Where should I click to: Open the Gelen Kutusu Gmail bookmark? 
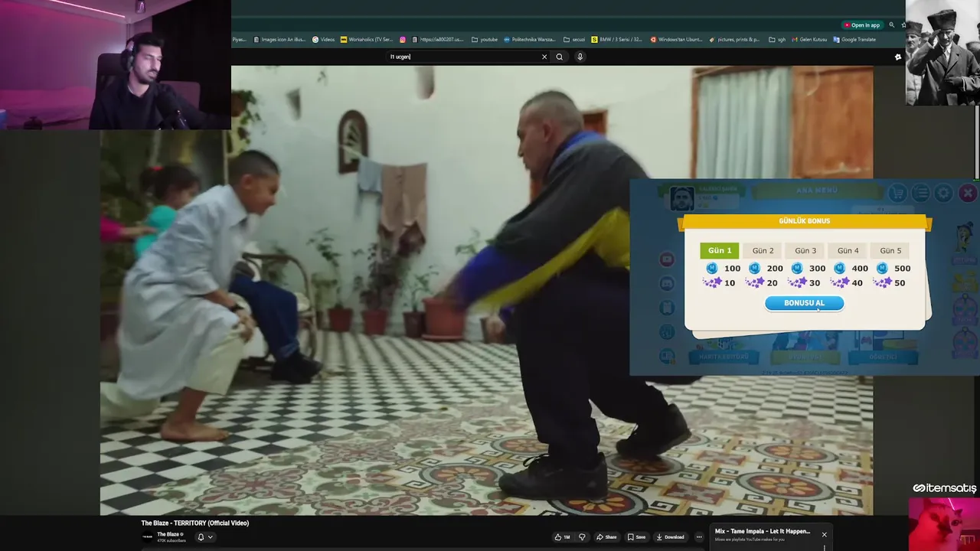pos(809,40)
